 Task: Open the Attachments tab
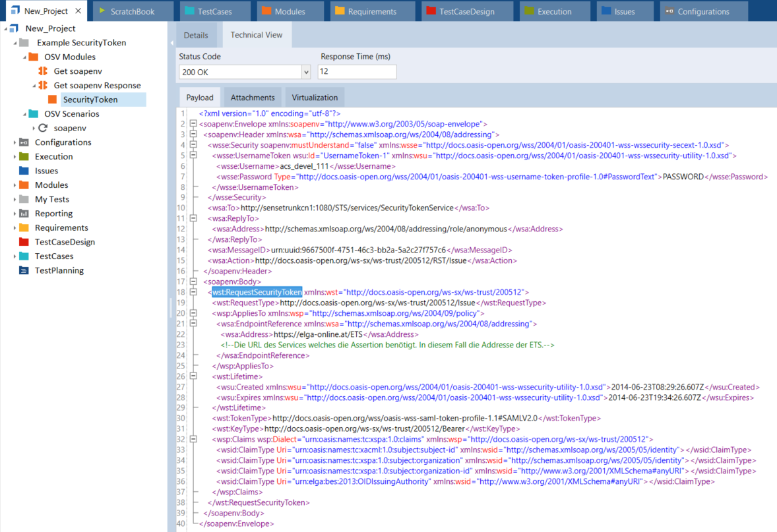pos(253,98)
